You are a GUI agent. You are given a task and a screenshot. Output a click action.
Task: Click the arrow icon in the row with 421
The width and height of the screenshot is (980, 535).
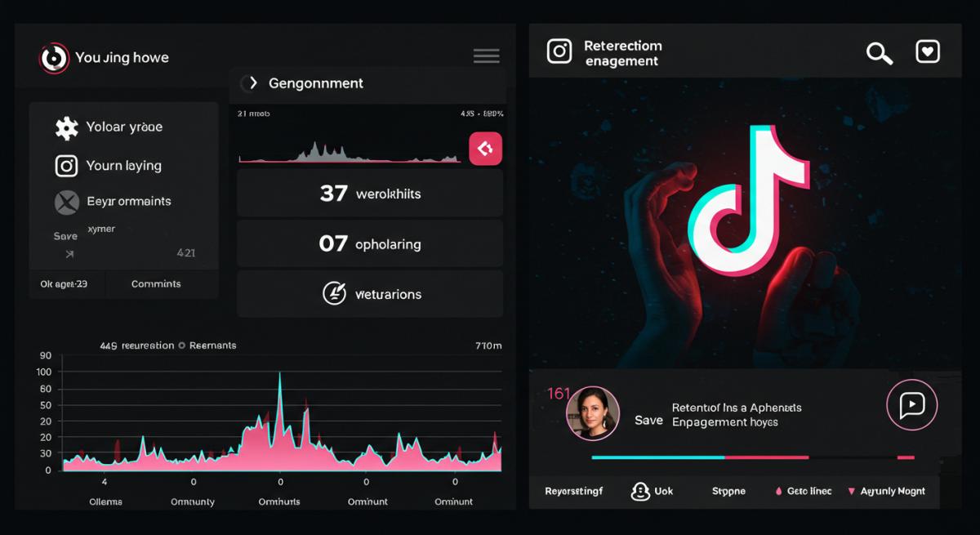(x=69, y=254)
